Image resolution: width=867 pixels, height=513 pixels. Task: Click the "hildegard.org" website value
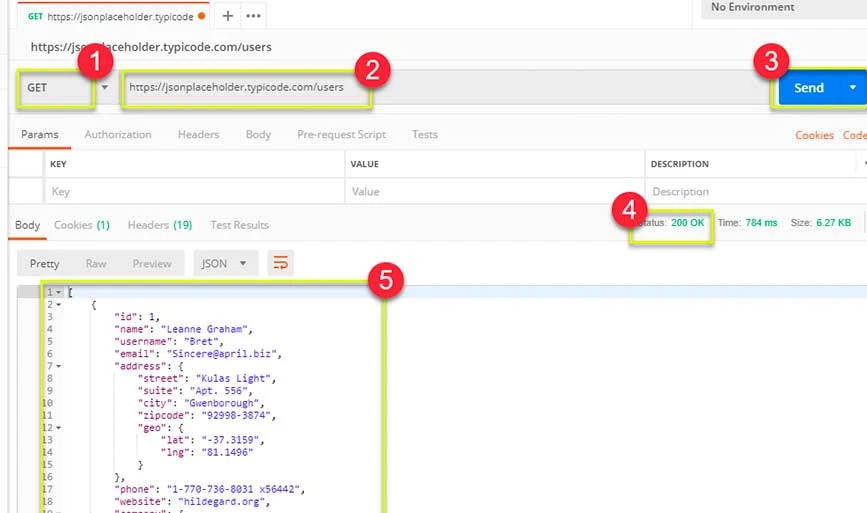point(222,501)
